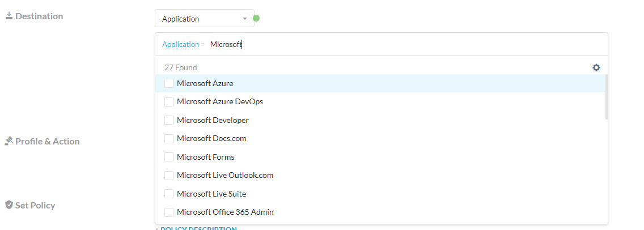Click the Set Policy shield icon

(x=9, y=205)
